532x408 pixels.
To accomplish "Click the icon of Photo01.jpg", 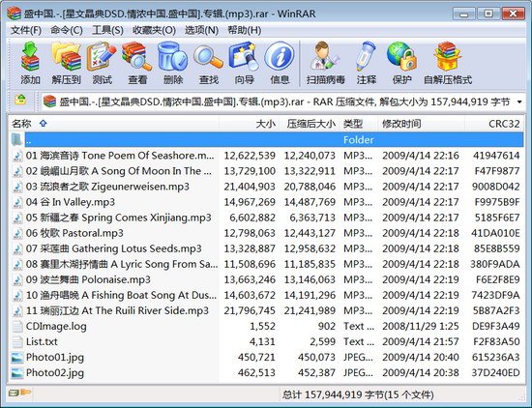I will 17,358.
